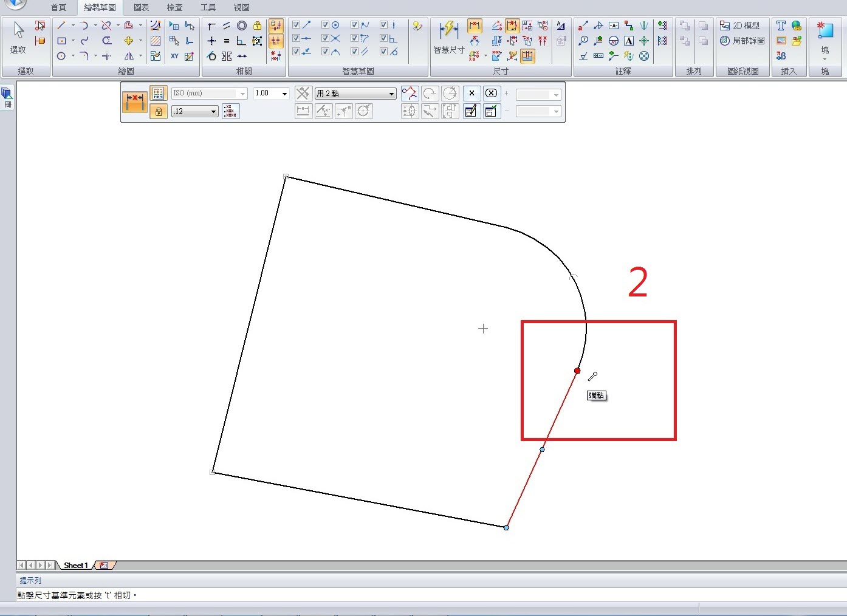The height and width of the screenshot is (616, 847).
Task: Click the 智慧尺寸 (Smart Dimension) tool
Action: 448,38
